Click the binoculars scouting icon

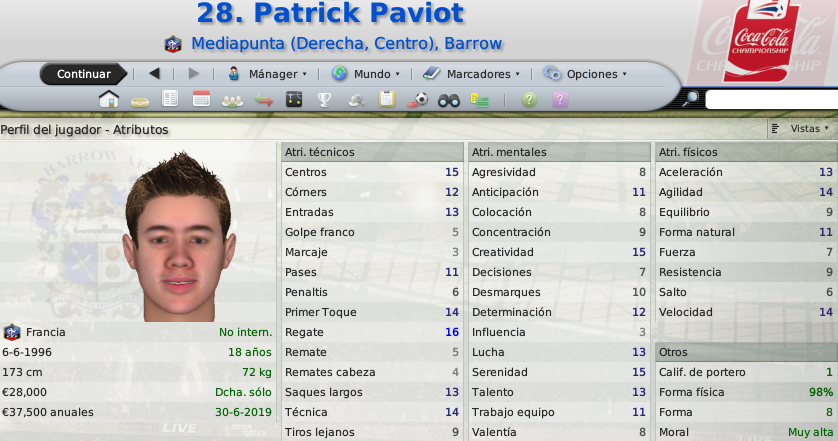(449, 100)
